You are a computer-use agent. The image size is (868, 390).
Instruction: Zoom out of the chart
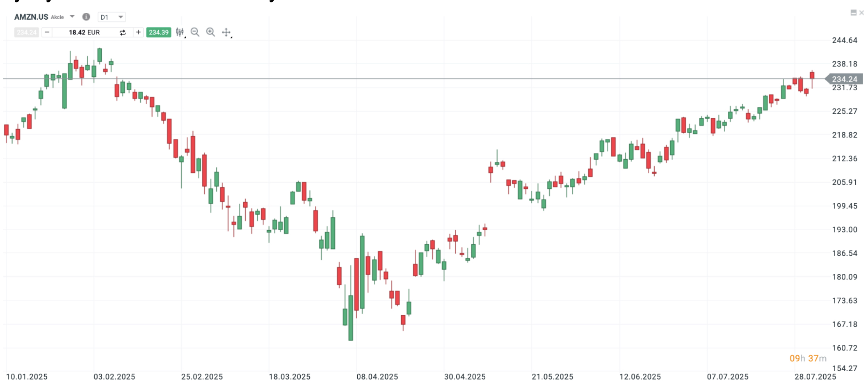195,32
